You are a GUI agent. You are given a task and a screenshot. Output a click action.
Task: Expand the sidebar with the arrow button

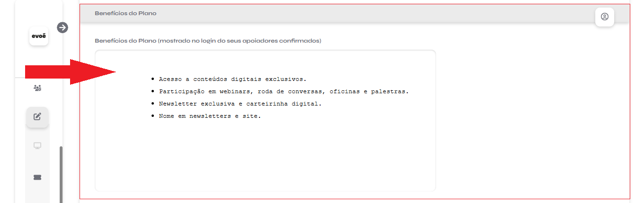[63, 27]
